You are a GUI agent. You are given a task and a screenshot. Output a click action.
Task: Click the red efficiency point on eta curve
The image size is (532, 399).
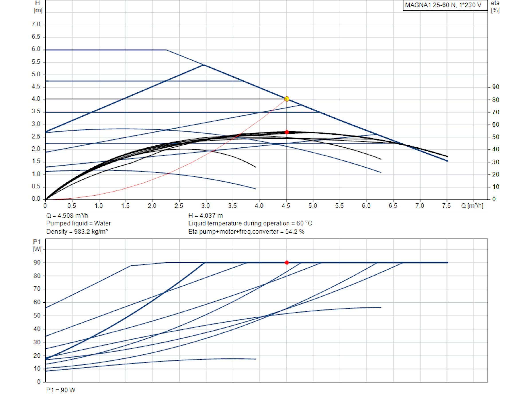(286, 132)
